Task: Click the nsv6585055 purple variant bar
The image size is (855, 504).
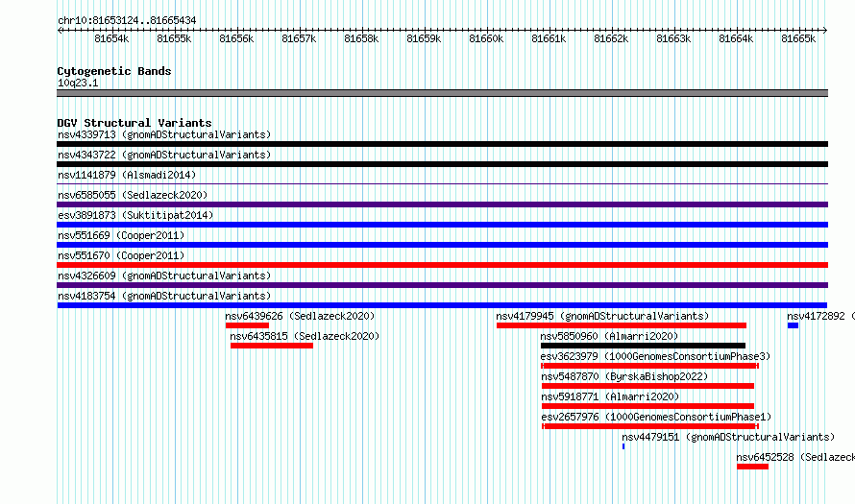Action: 442,204
